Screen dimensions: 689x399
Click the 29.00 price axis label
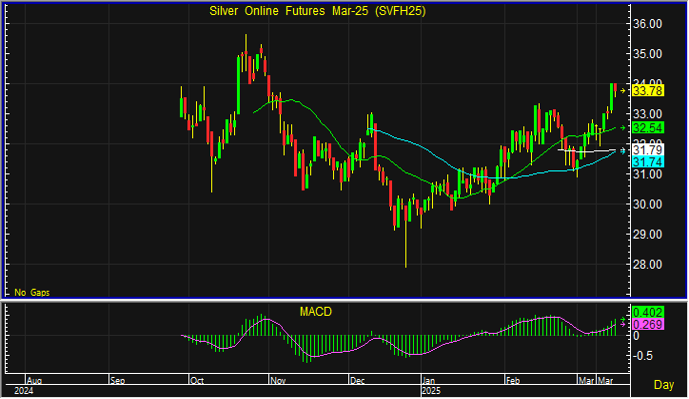tap(647, 235)
